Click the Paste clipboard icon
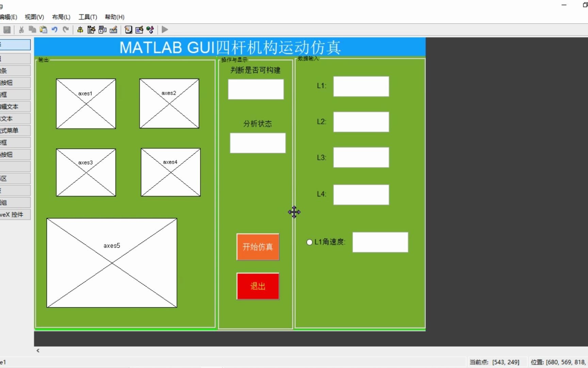The width and height of the screenshot is (588, 368). point(43,30)
